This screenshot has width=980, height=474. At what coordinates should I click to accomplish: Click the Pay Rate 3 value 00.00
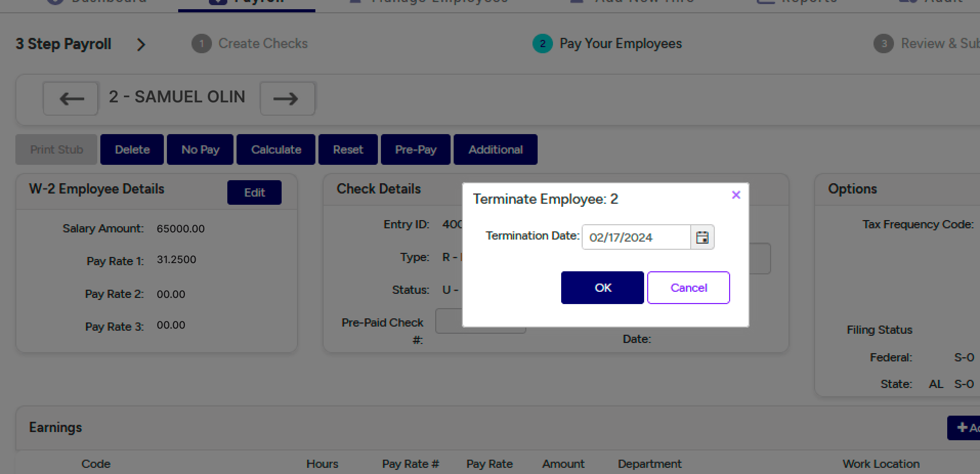coord(171,325)
